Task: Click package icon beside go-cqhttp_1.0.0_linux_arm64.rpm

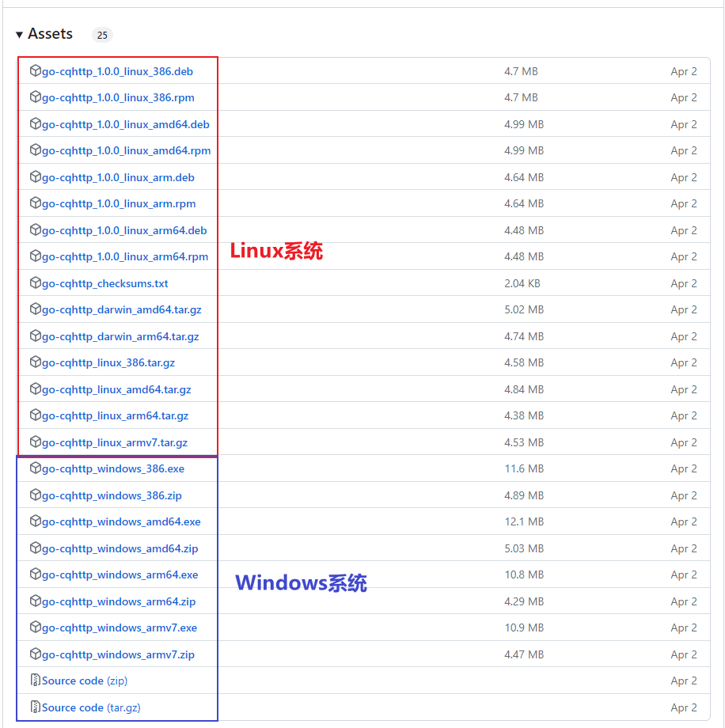Action: pyautogui.click(x=36, y=256)
